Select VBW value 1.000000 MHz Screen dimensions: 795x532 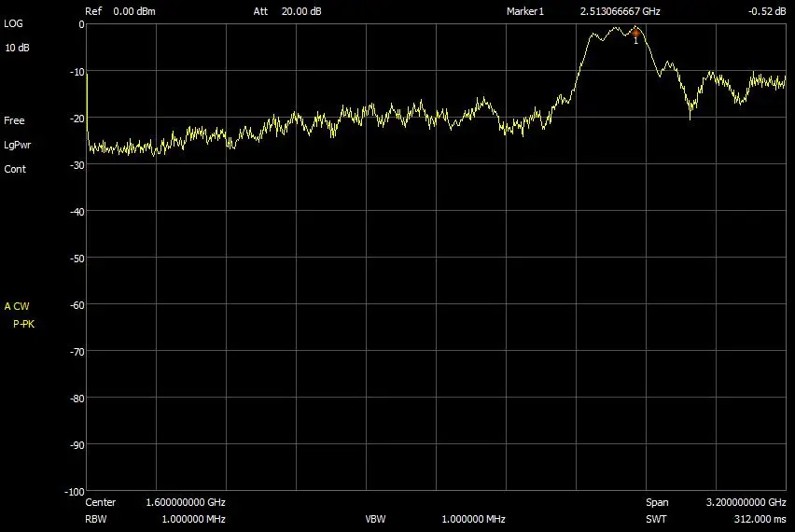point(474,519)
